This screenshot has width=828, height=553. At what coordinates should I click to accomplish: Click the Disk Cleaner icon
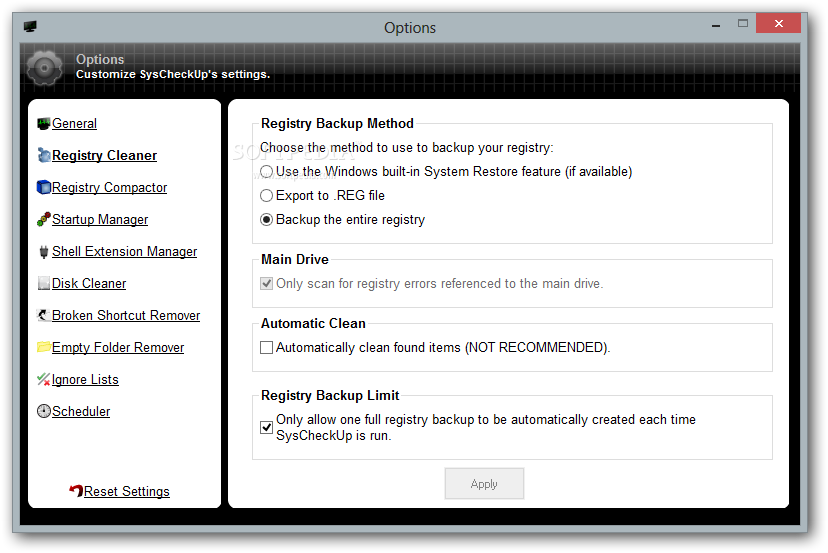44,283
